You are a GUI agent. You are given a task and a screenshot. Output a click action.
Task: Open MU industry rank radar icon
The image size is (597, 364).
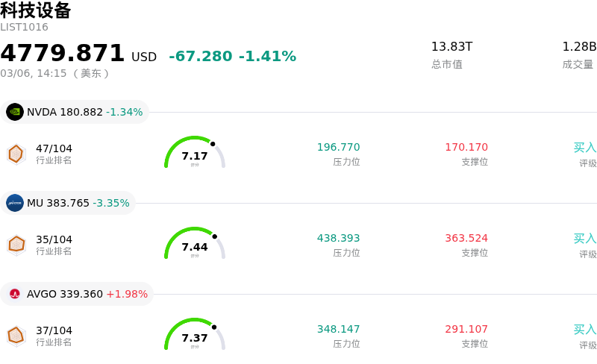16,245
